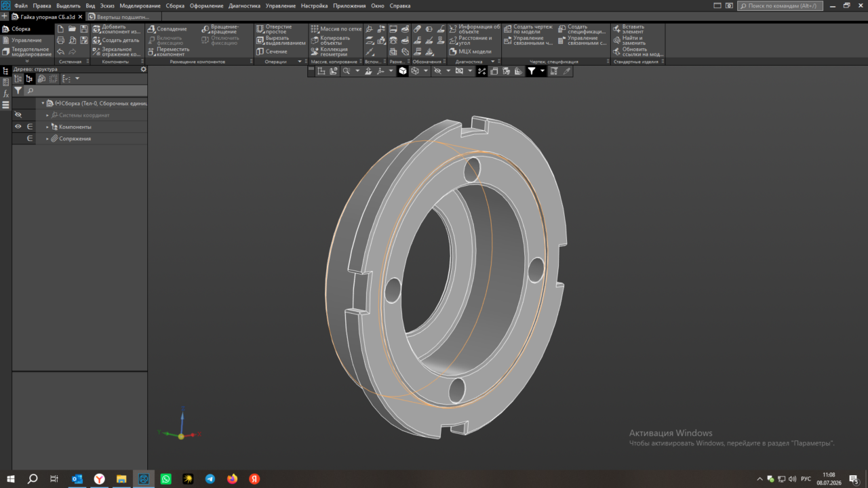The height and width of the screenshot is (488, 868).
Task: Click the tree search input field
Action: coord(85,90)
